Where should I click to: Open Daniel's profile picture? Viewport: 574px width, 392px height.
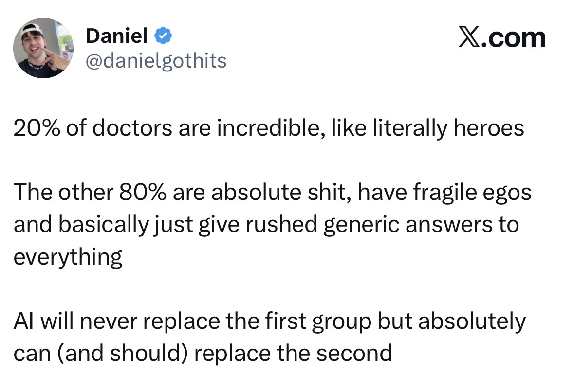tap(43, 48)
